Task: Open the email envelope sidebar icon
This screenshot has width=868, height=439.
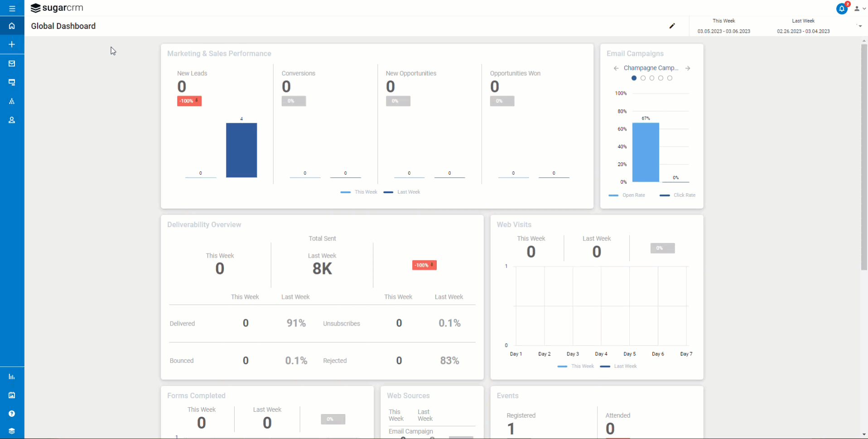Action: click(x=12, y=63)
